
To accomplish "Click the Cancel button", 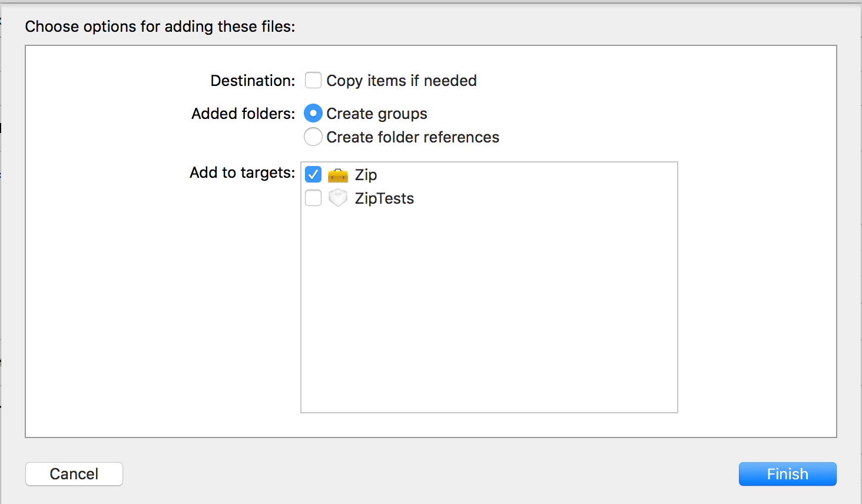I will 74,474.
